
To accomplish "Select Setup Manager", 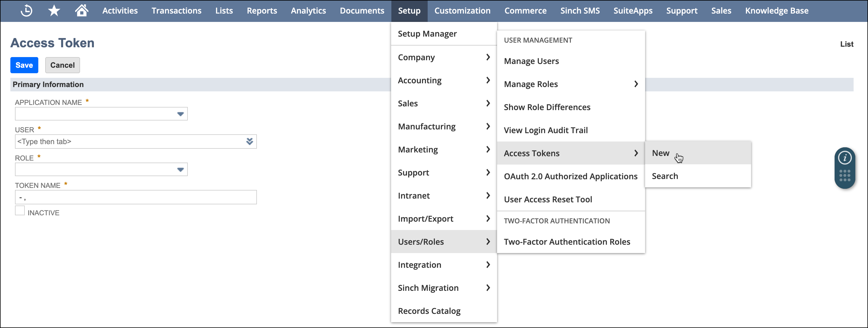I will pos(444,34).
